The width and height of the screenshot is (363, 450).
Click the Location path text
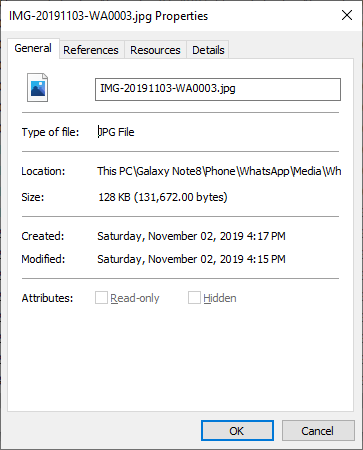tap(219, 171)
